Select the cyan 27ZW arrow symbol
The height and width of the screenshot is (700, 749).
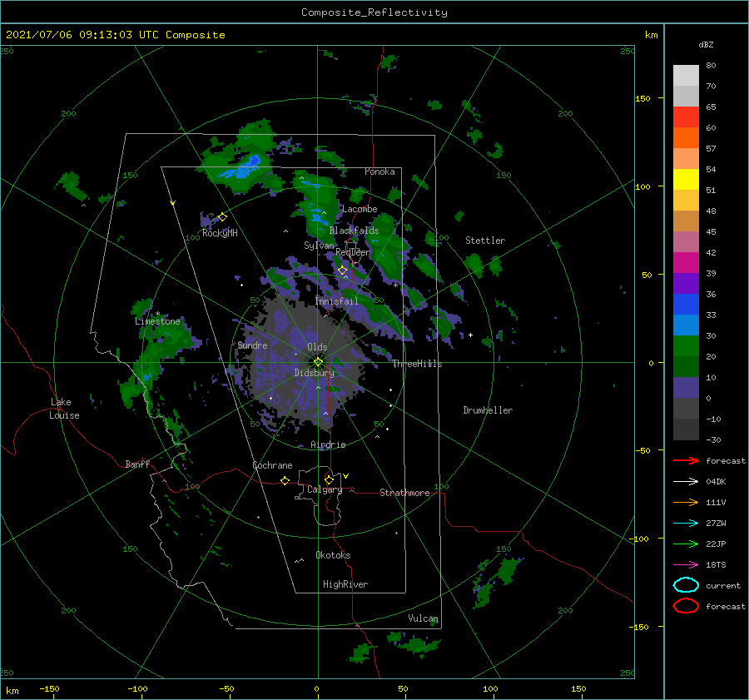coord(686,524)
